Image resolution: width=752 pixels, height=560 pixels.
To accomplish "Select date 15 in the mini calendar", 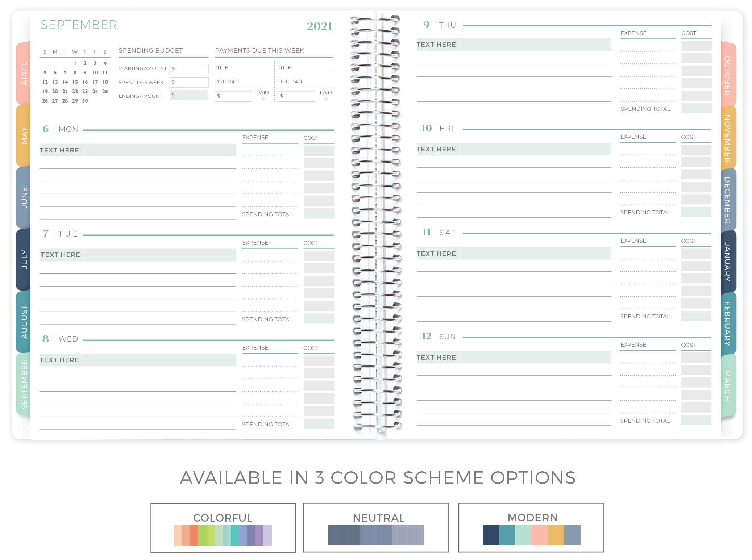I will (75, 82).
